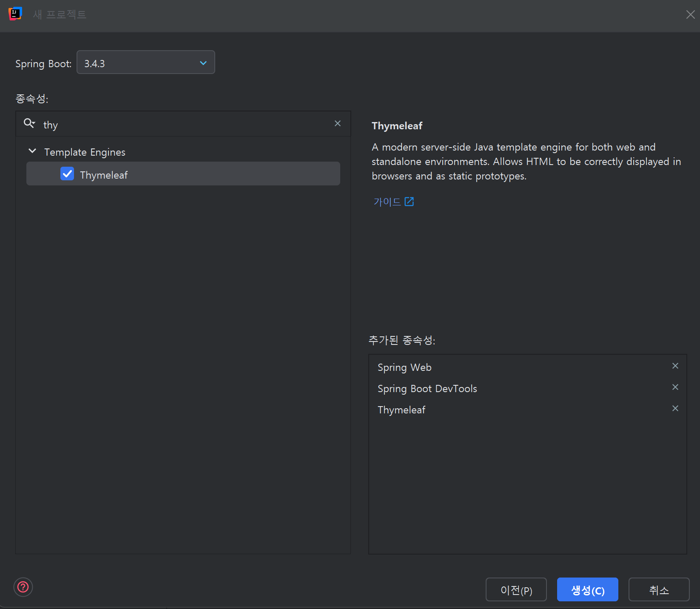This screenshot has width=700, height=609.
Task: Uncheck the Thymeleaf checkbox
Action: coord(67,174)
